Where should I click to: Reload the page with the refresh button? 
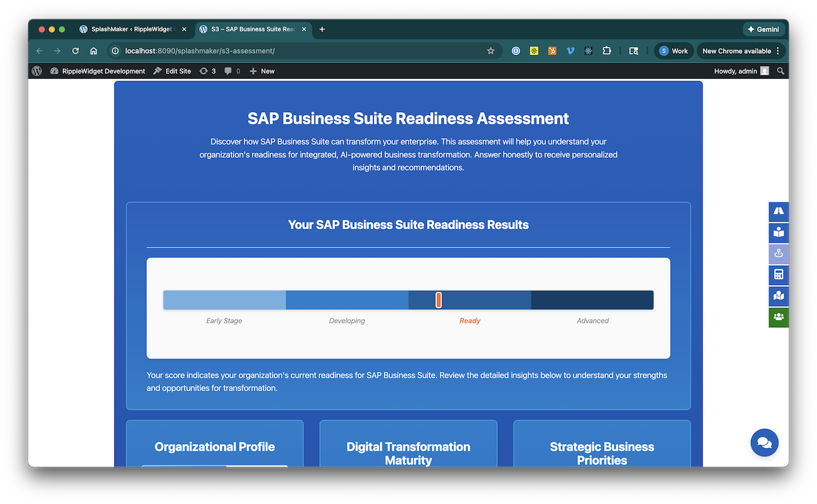click(x=76, y=51)
